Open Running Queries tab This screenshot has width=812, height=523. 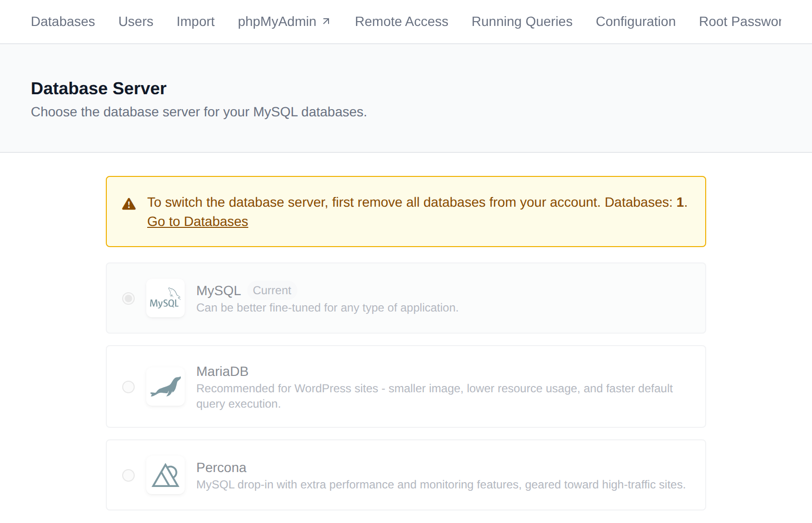(x=522, y=22)
